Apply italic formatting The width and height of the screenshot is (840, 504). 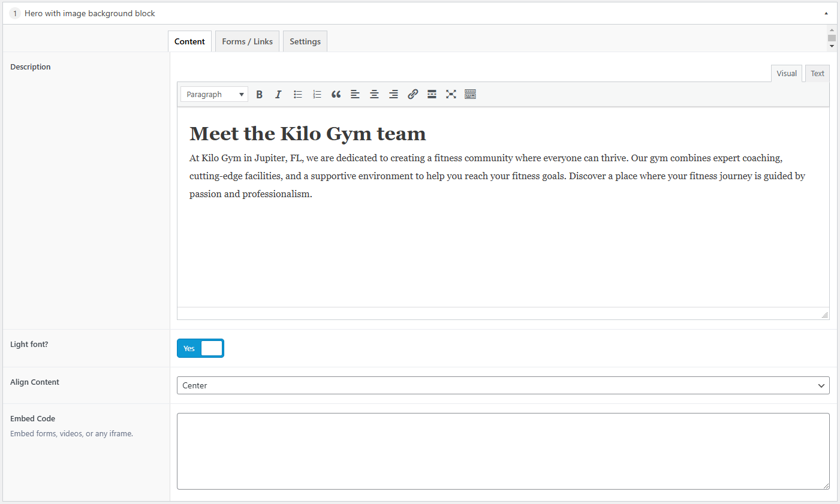click(x=278, y=94)
